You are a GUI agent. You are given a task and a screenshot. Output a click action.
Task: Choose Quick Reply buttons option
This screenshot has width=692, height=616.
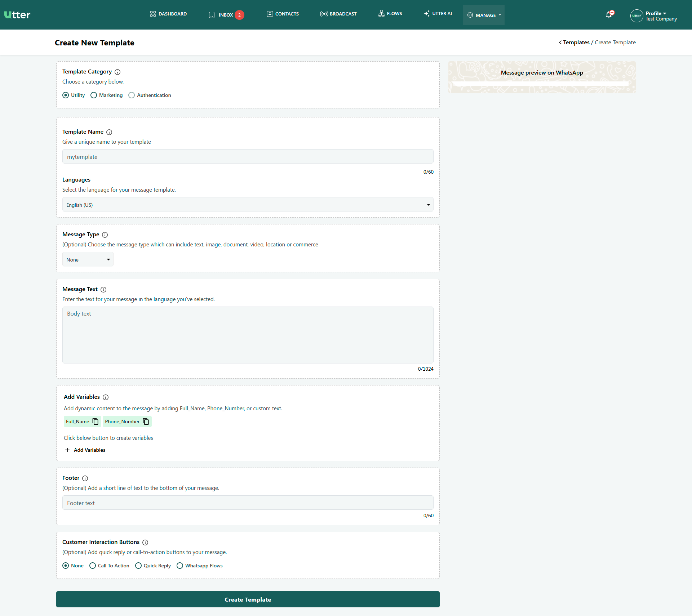click(x=138, y=566)
